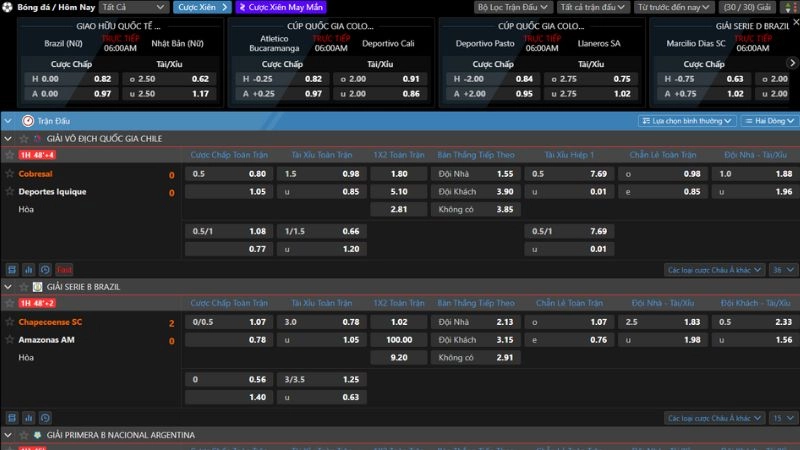Collapse Giải Vô Địch Quốc Gia Chile league

(x=8, y=139)
